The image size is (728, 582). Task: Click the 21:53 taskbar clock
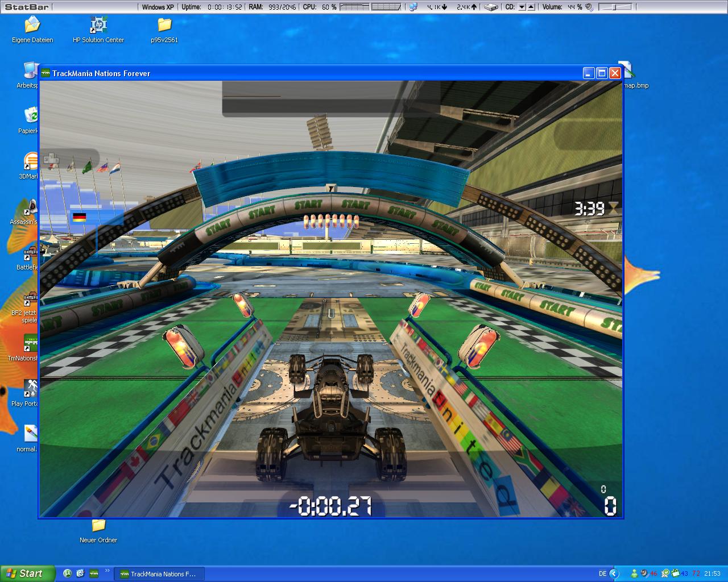click(712, 573)
